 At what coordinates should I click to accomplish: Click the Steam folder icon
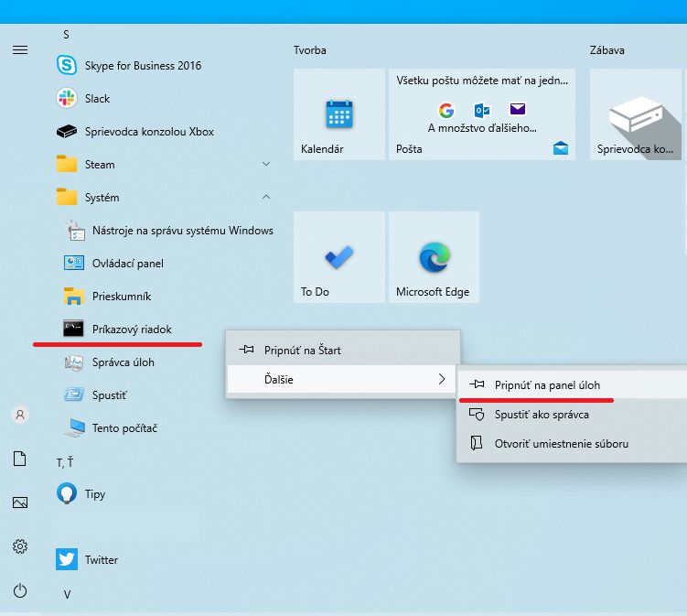click(x=67, y=164)
